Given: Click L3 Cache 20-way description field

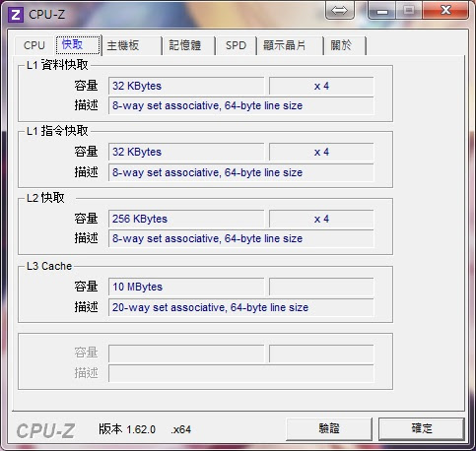Looking at the screenshot, I should 241,307.
